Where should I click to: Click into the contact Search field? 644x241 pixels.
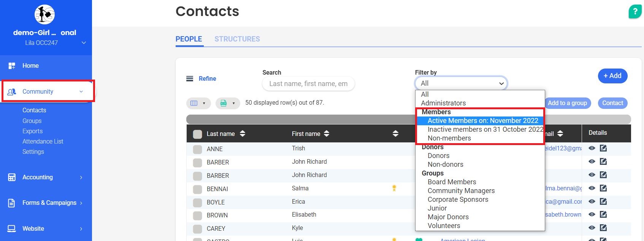(x=308, y=84)
